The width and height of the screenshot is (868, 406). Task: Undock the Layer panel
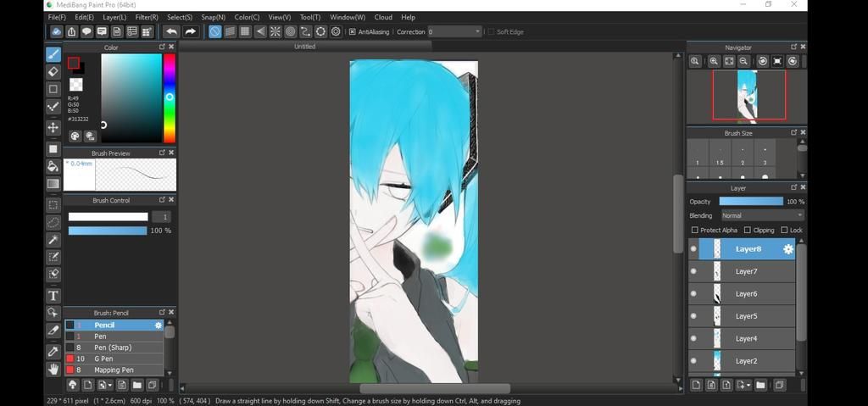tap(793, 188)
